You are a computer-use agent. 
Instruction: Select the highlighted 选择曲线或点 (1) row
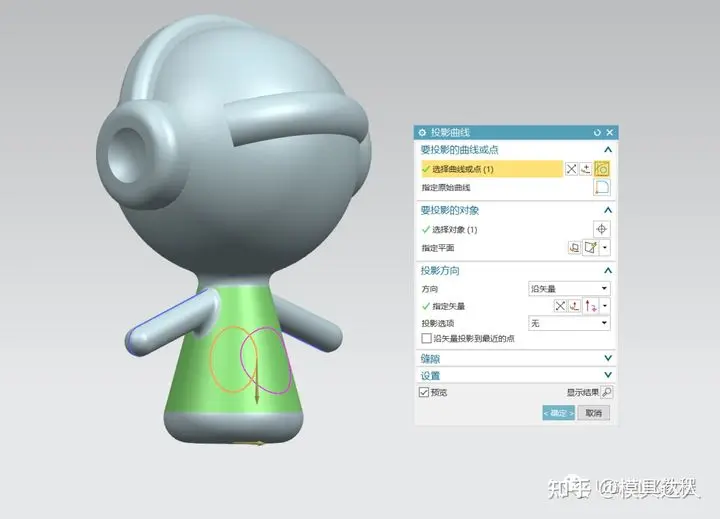(x=491, y=169)
